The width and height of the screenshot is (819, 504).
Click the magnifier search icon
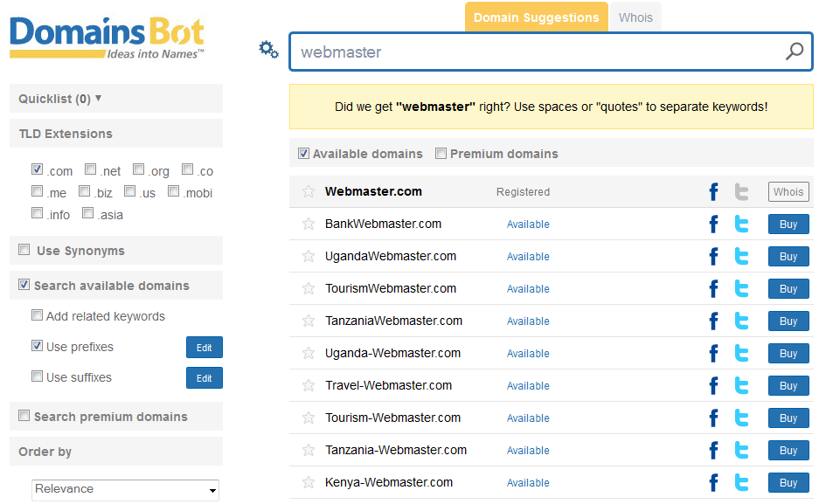[795, 52]
